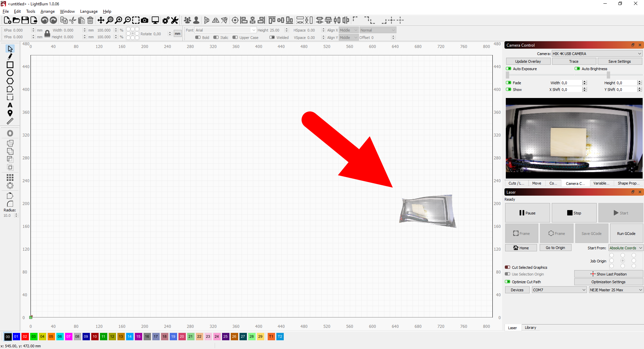Enable Cut Selected Graphics toggle
This screenshot has width=644, height=349.
pyautogui.click(x=508, y=267)
